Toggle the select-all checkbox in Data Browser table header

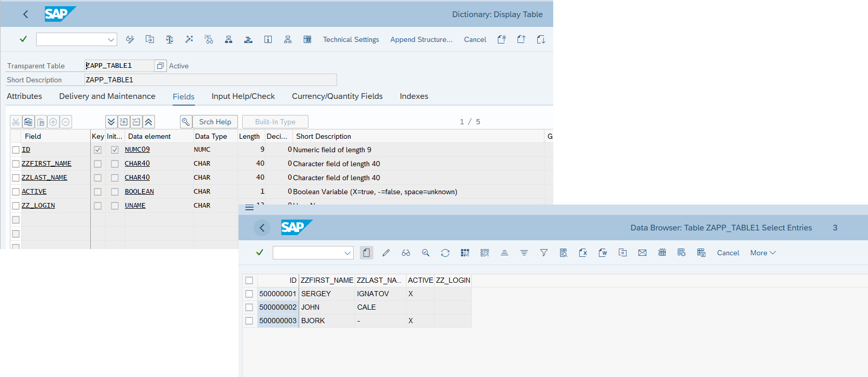(249, 281)
